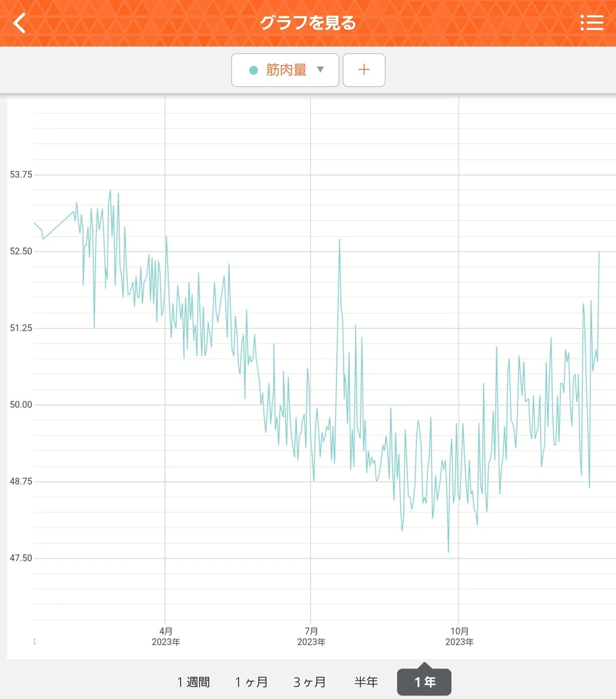Click the 7月 2023年 axis label
This screenshot has width=616, height=699.
click(x=311, y=636)
